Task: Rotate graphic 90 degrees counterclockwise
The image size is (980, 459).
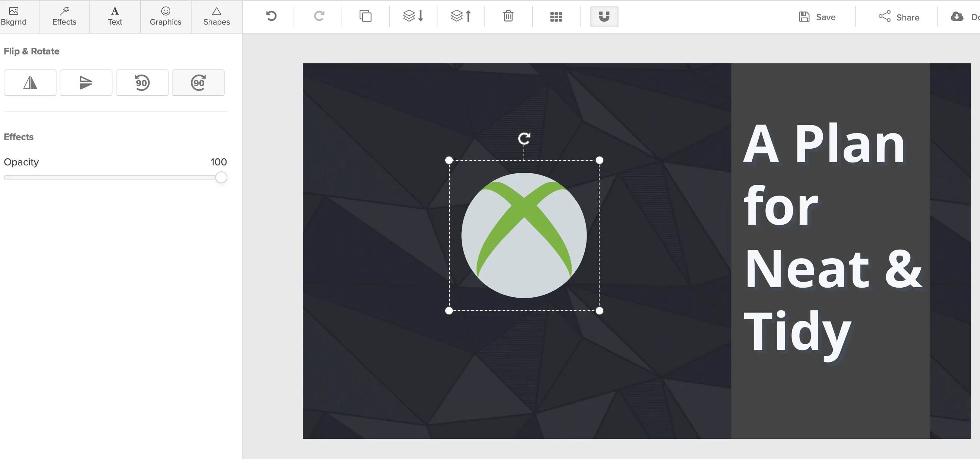Action: (x=142, y=82)
